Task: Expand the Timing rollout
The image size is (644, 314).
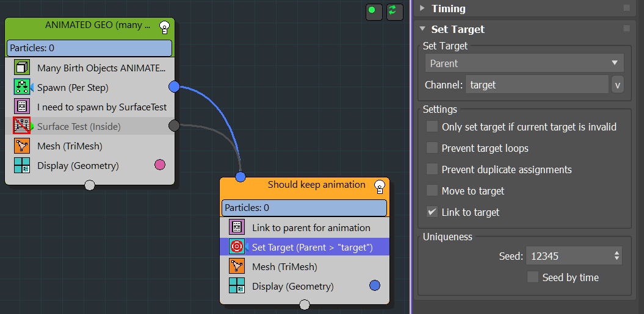Action: [422, 9]
